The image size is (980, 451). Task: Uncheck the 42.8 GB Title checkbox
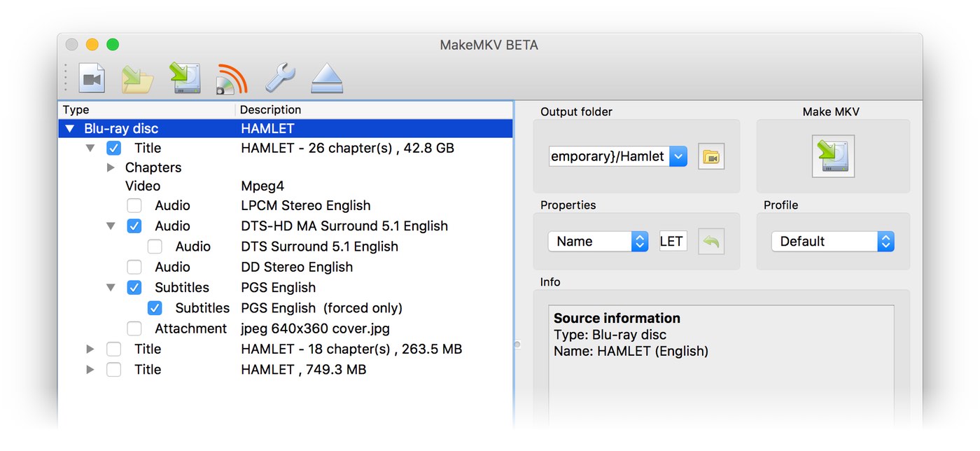click(113, 148)
